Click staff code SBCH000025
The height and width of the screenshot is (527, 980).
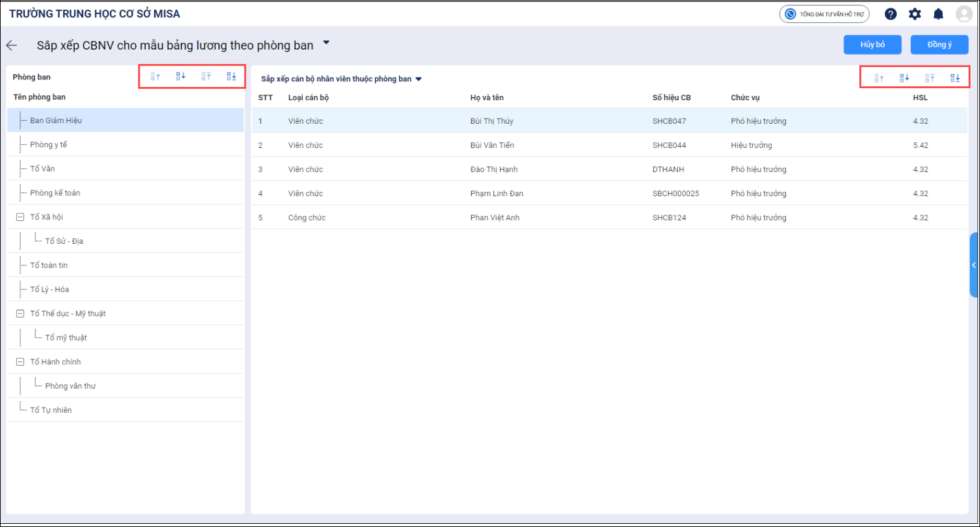[676, 194]
